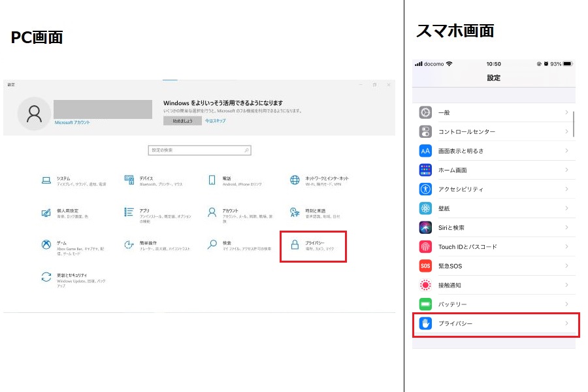Expand the 一般 row chevron

pos(566,113)
